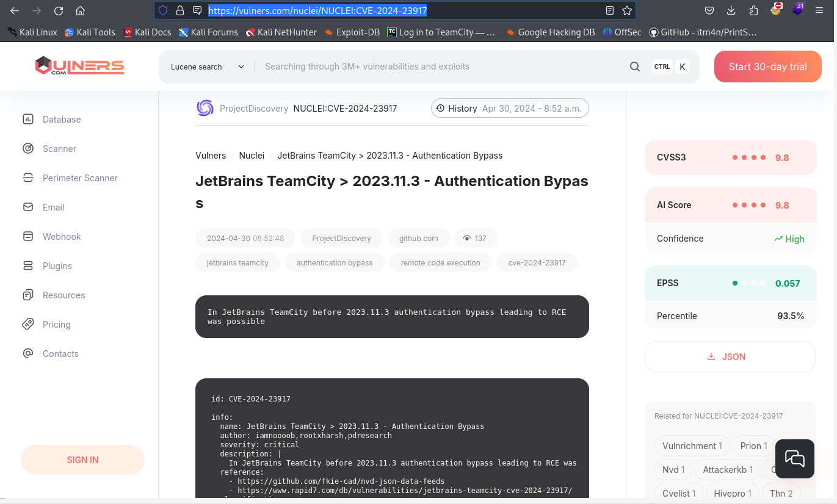837x504 pixels.
Task: Open browser home page icon
Action: [80, 10]
